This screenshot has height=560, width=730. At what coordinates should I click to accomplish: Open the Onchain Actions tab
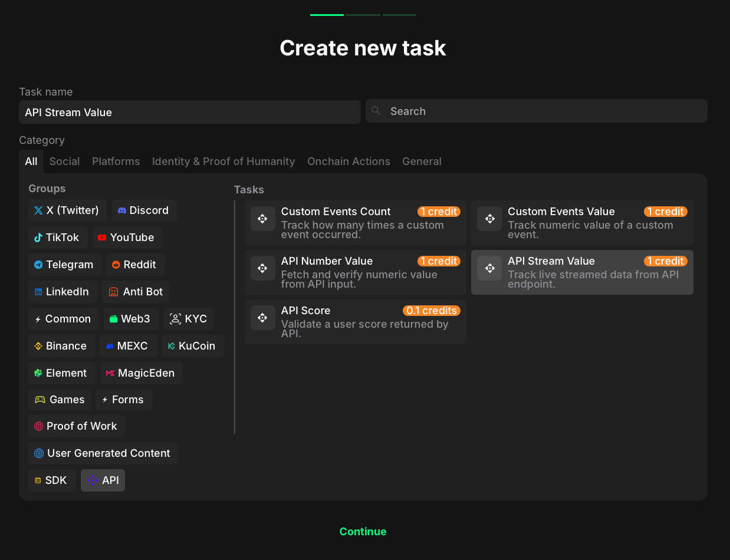(348, 162)
